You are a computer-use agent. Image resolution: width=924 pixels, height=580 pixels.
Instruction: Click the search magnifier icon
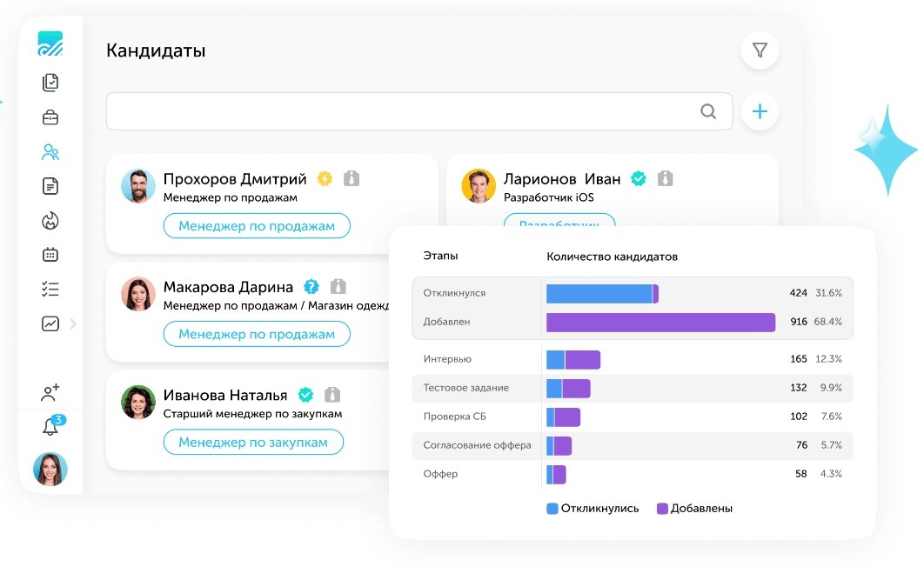708,111
